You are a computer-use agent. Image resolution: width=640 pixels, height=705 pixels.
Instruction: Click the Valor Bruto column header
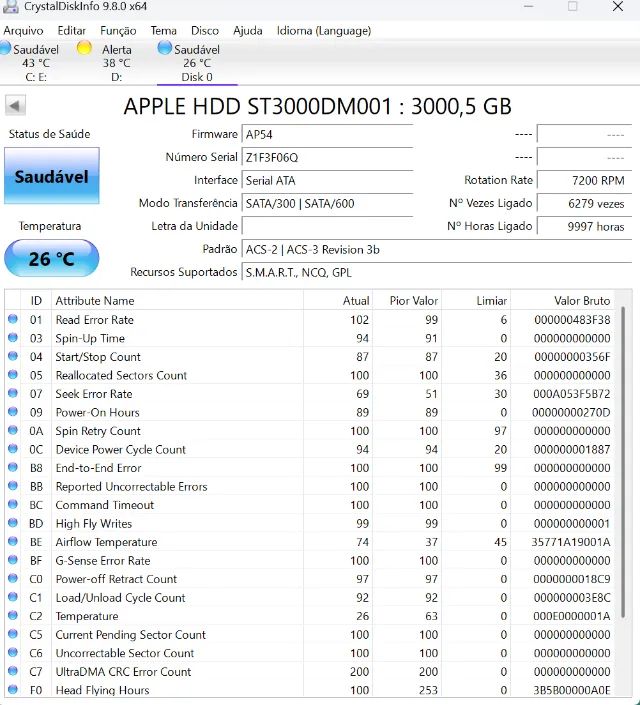pyautogui.click(x=562, y=300)
